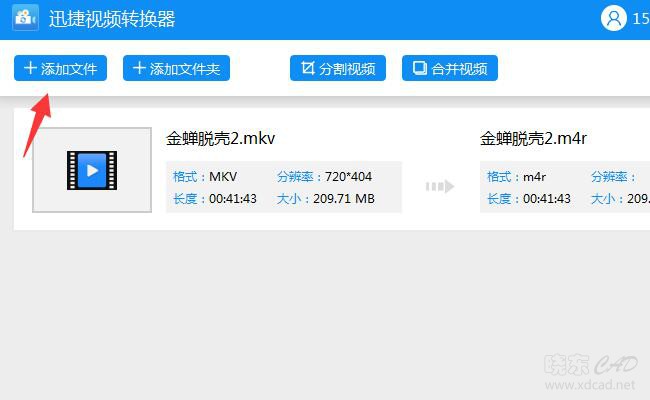Select the source file name 金蝉脱壳2.mkv
The image size is (650, 400).
(221, 138)
